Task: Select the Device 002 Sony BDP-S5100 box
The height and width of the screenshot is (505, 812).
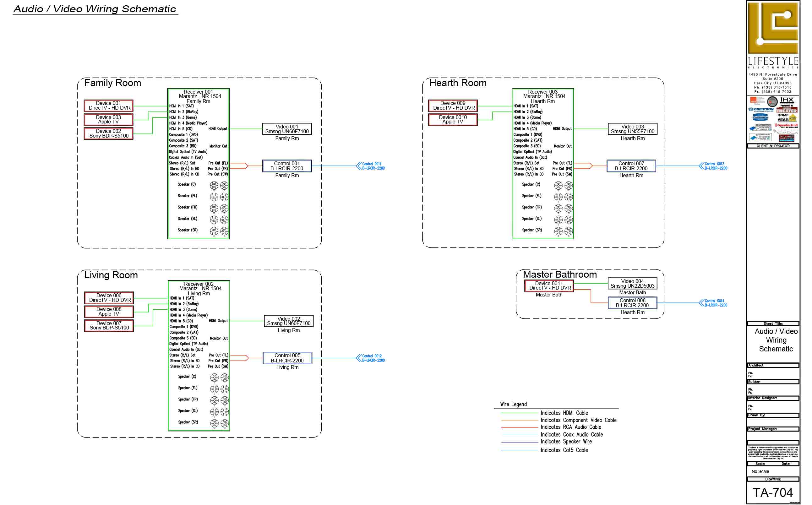Action: point(109,133)
